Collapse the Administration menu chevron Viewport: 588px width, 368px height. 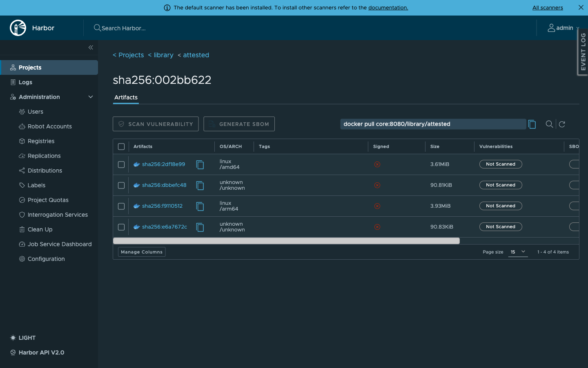pos(91,97)
